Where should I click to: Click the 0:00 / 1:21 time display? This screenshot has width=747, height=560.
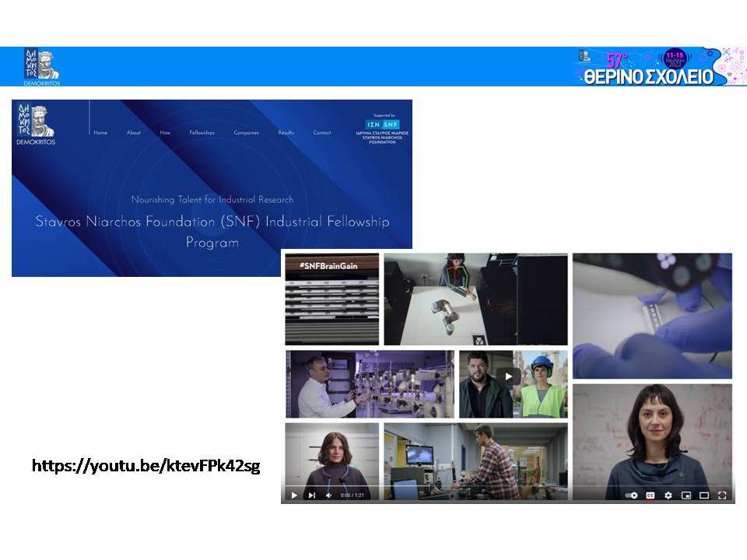[352, 495]
